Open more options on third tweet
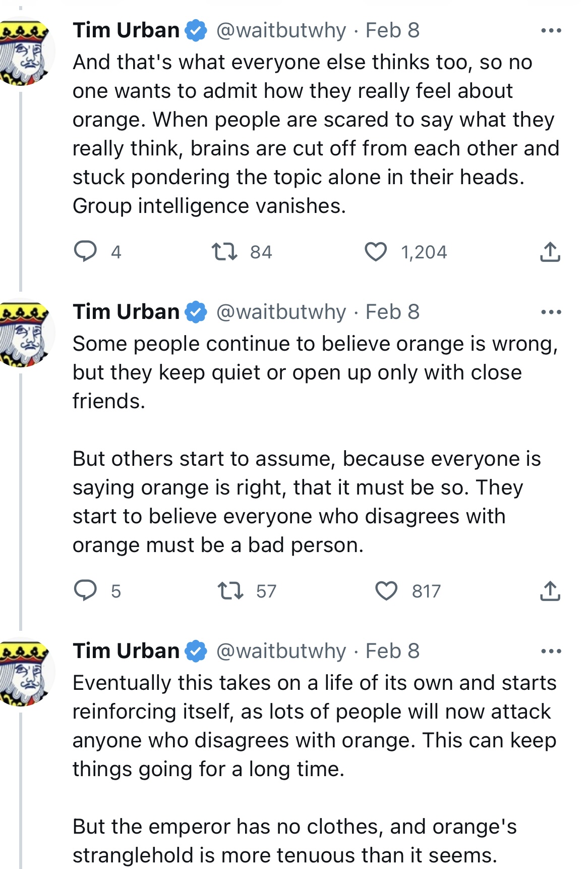The width and height of the screenshot is (588, 869). 551,651
